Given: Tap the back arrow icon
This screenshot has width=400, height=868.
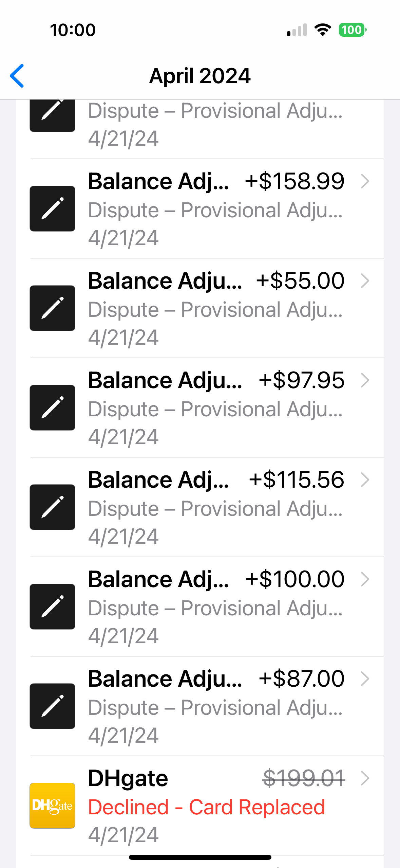Looking at the screenshot, I should pos(17,76).
